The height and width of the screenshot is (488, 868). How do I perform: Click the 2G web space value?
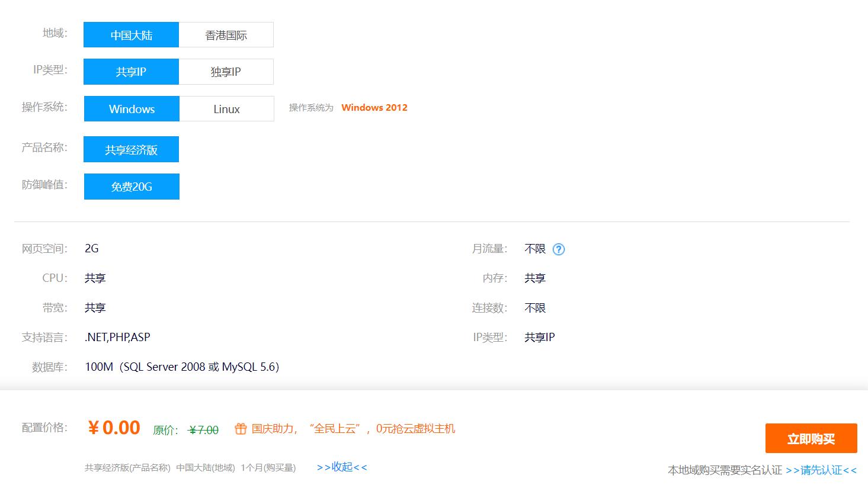(92, 249)
